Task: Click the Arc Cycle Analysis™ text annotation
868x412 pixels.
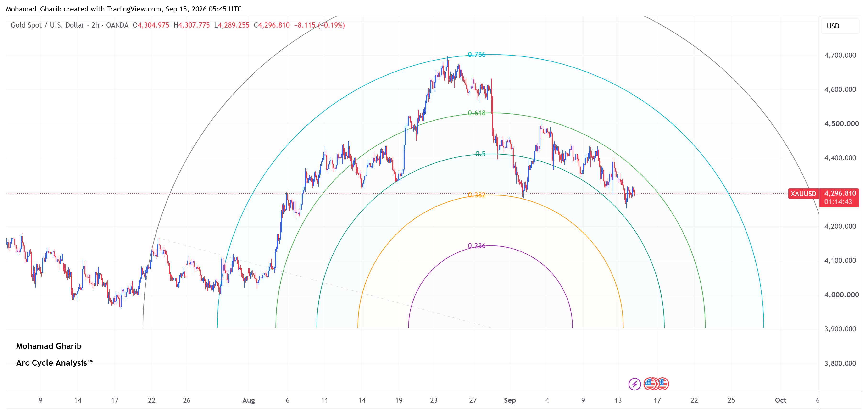Action: [x=54, y=363]
